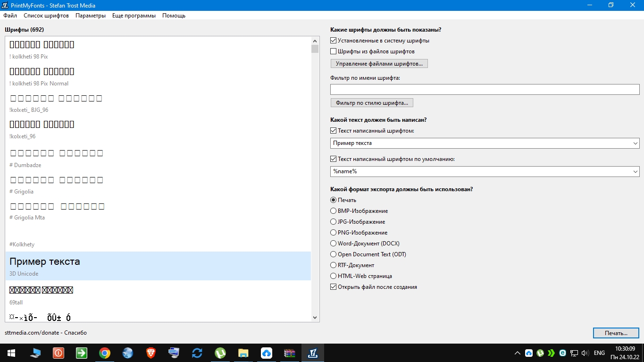Viewport: 644px width, 362px height.
Task: Enable the fonts from font files checkbox
Action: point(334,51)
